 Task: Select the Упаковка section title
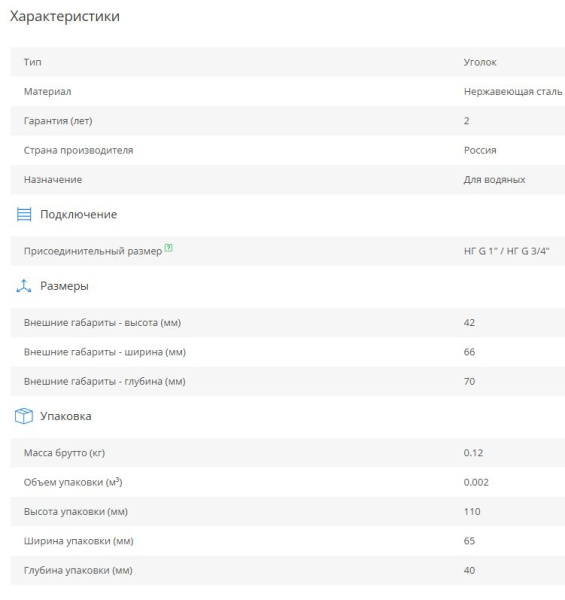point(66,416)
